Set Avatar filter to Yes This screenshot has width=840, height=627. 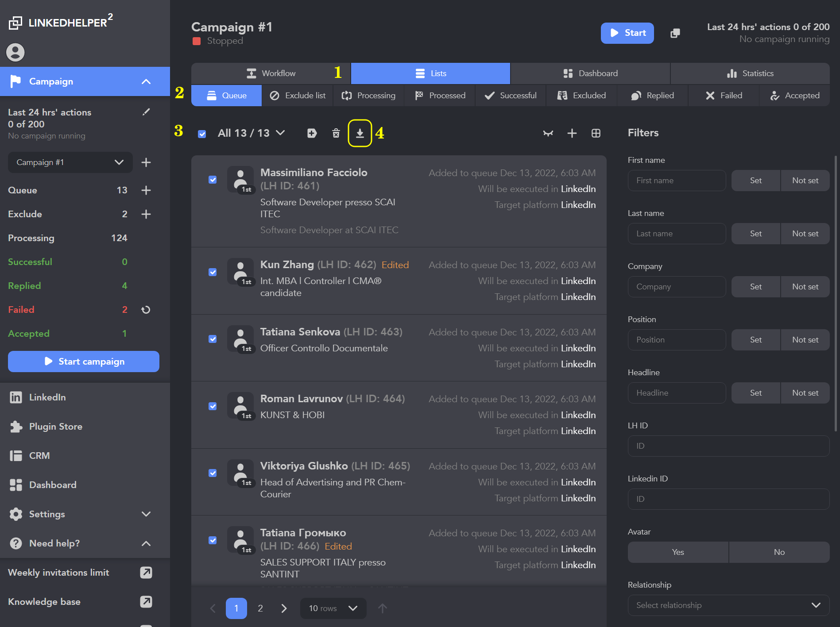point(678,552)
